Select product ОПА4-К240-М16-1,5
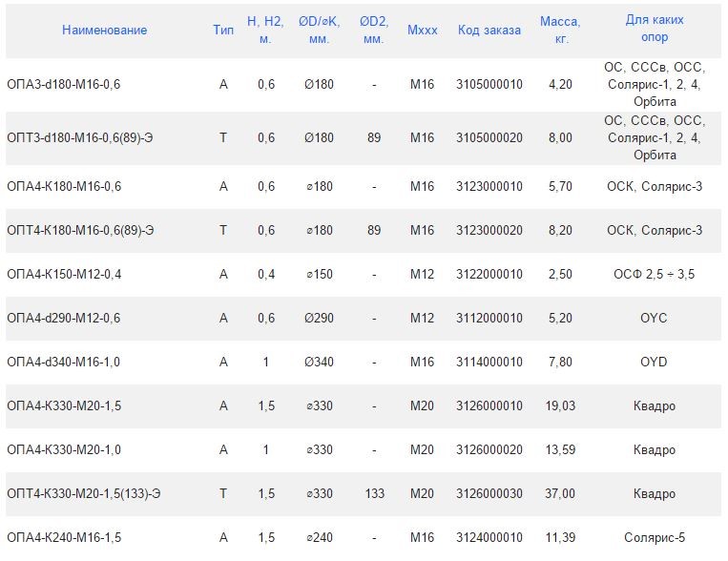Screen dimensions: 728x561 [x=64, y=537]
